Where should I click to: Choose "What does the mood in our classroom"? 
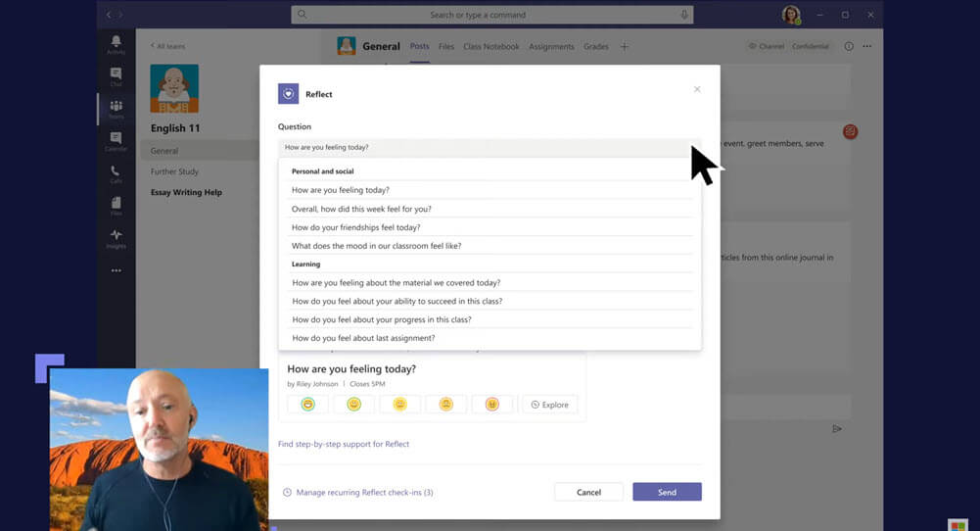pos(492,246)
